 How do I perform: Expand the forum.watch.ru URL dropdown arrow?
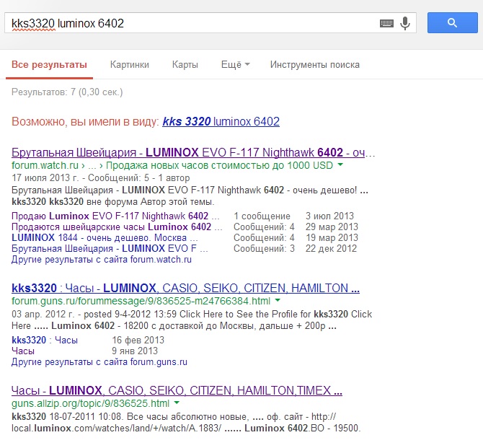pyautogui.click(x=340, y=166)
